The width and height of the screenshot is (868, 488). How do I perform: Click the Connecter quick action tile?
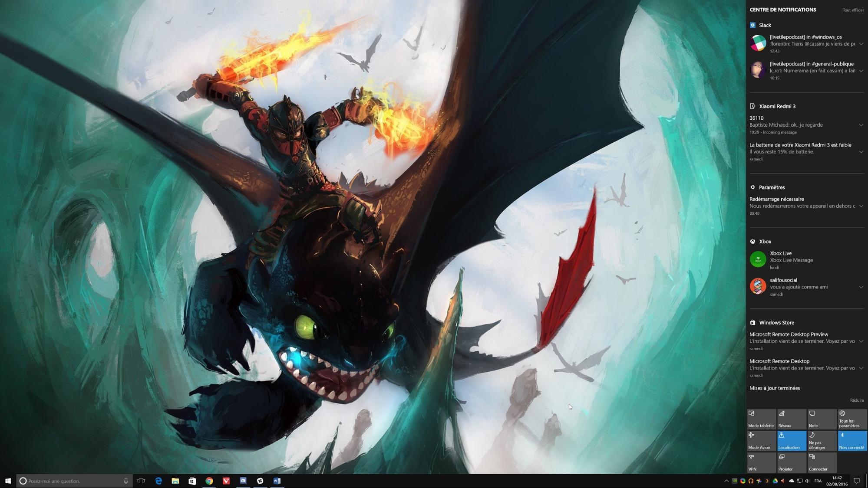[x=822, y=462]
